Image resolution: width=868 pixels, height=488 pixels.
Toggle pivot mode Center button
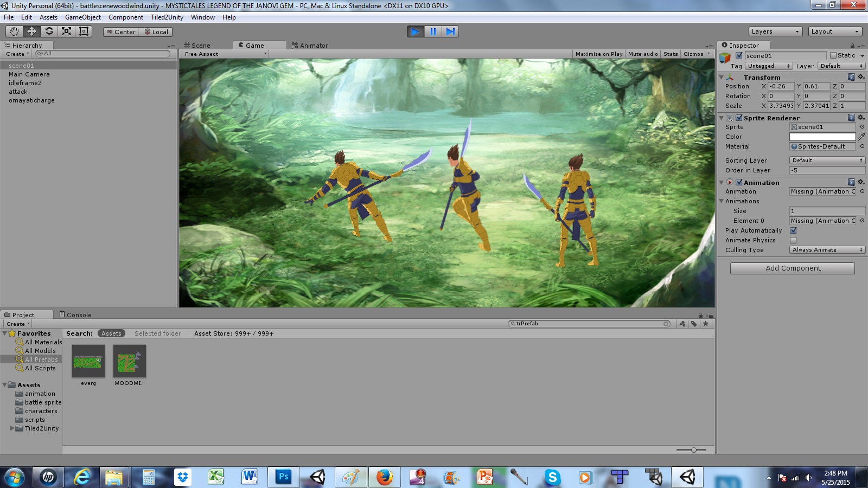click(121, 32)
